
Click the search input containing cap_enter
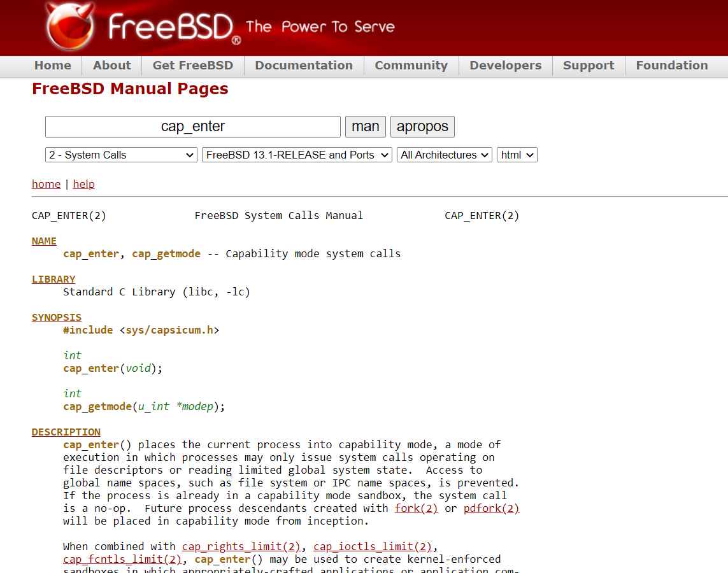coord(192,126)
